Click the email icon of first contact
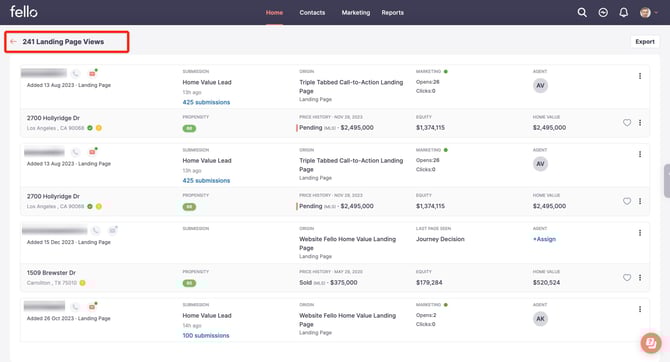Screen dimensions: 670x362 (92, 74)
